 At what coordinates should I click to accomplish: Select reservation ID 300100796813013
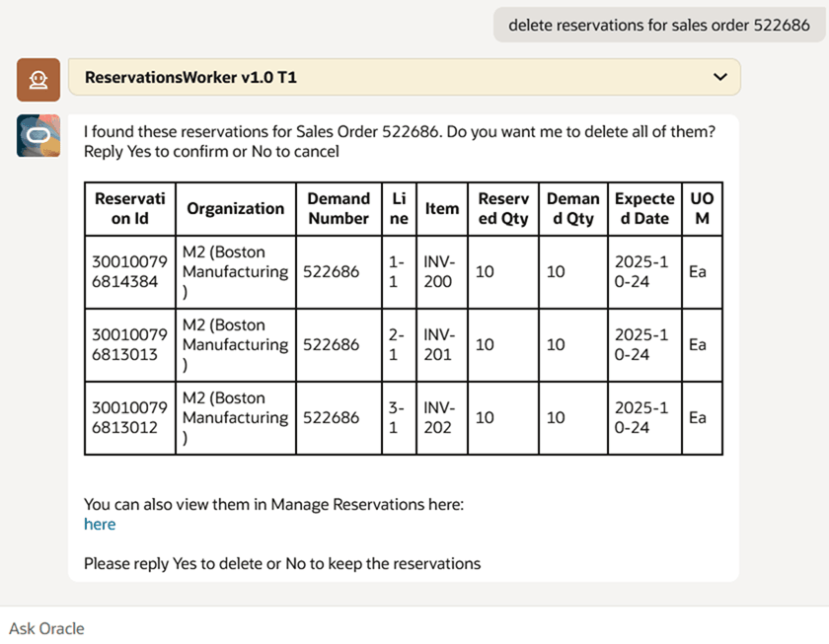pyautogui.click(x=129, y=344)
